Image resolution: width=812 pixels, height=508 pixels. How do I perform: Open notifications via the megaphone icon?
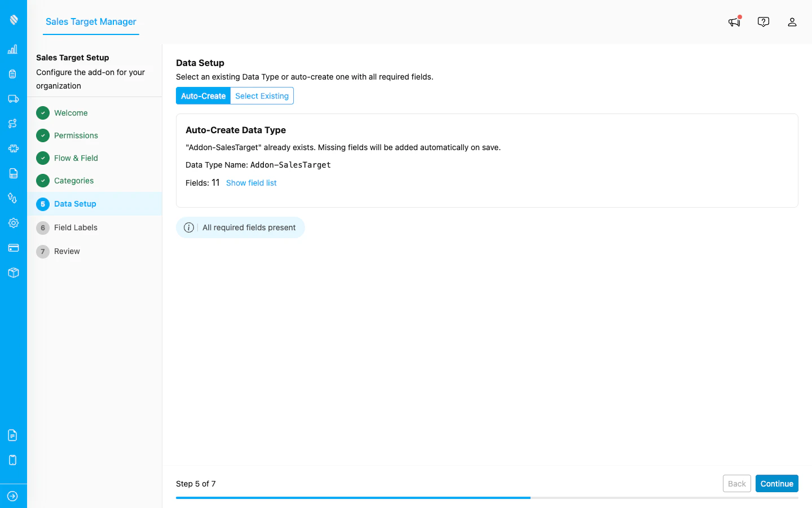(734, 21)
